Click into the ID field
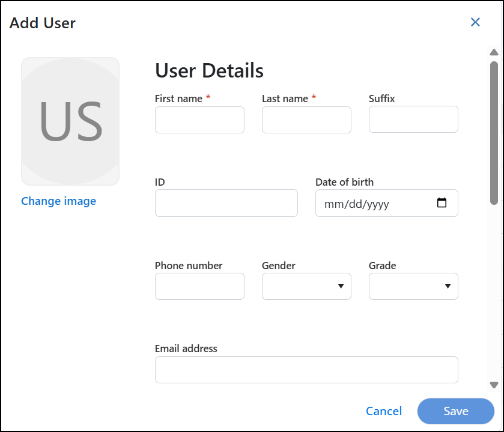This screenshot has height=432, width=504. pos(226,203)
